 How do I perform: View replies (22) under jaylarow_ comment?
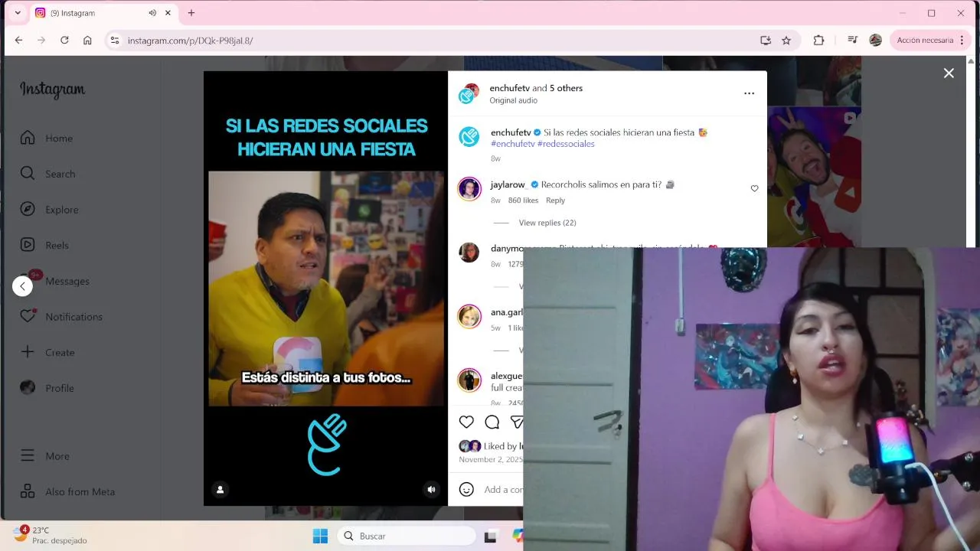[x=547, y=223]
